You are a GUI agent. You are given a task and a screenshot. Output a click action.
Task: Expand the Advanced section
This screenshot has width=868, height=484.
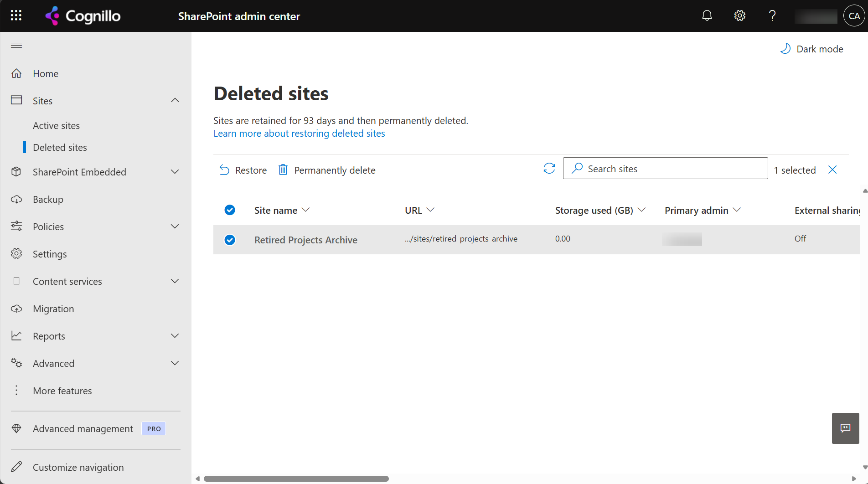click(x=175, y=363)
